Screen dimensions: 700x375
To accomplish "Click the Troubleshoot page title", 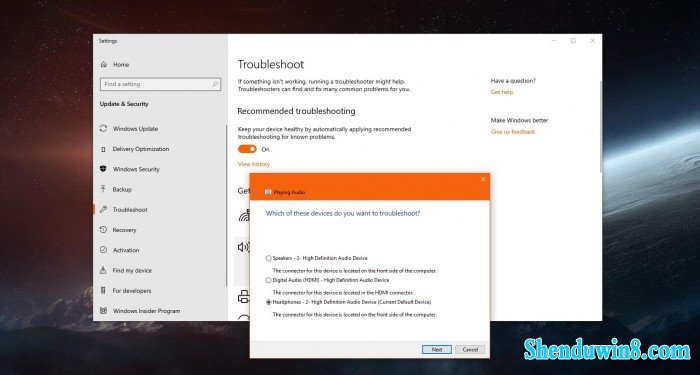I will pyautogui.click(x=271, y=64).
